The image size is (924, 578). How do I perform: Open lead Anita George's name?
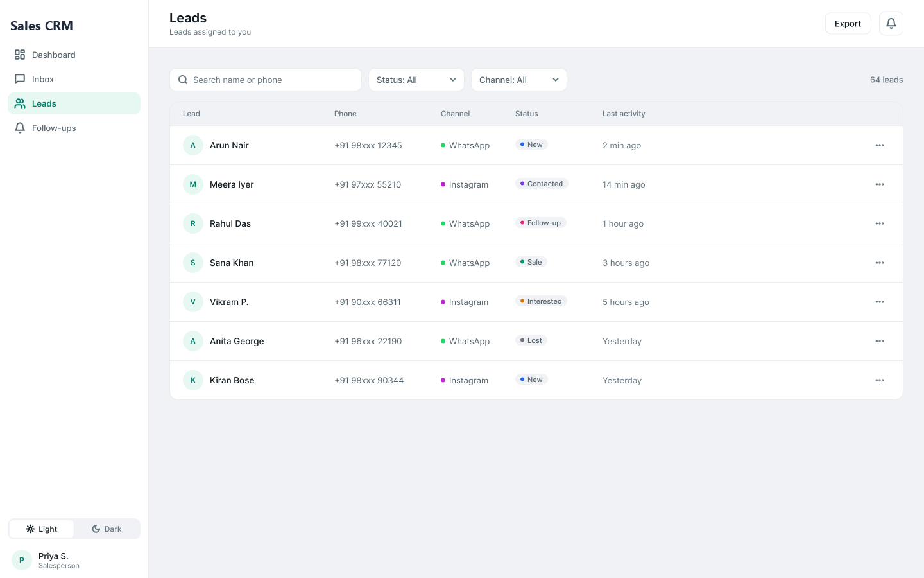click(237, 341)
